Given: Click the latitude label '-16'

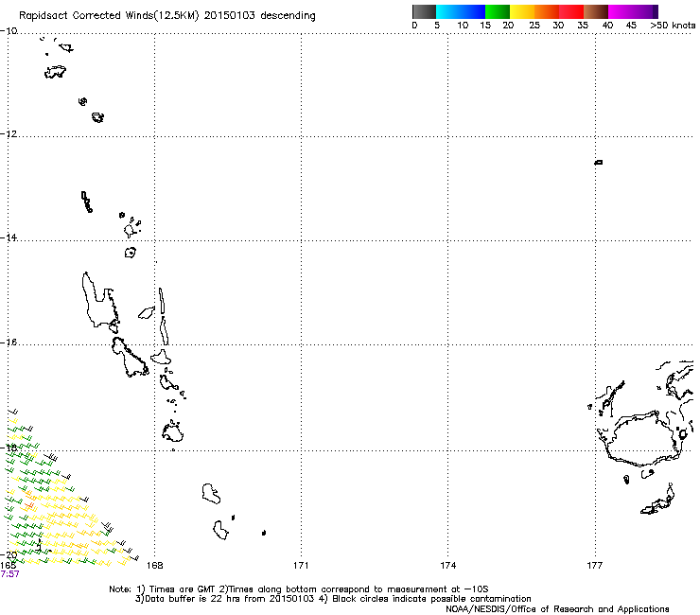Looking at the screenshot, I should [x=9, y=343].
